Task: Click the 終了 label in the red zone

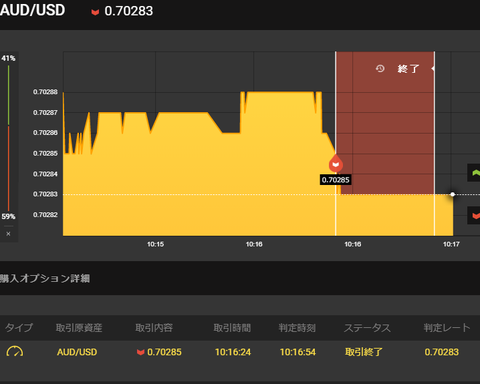Action: coord(408,69)
